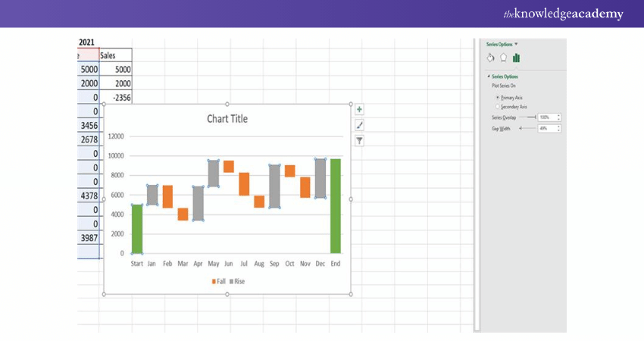Collapse the Series Options section

click(489, 77)
